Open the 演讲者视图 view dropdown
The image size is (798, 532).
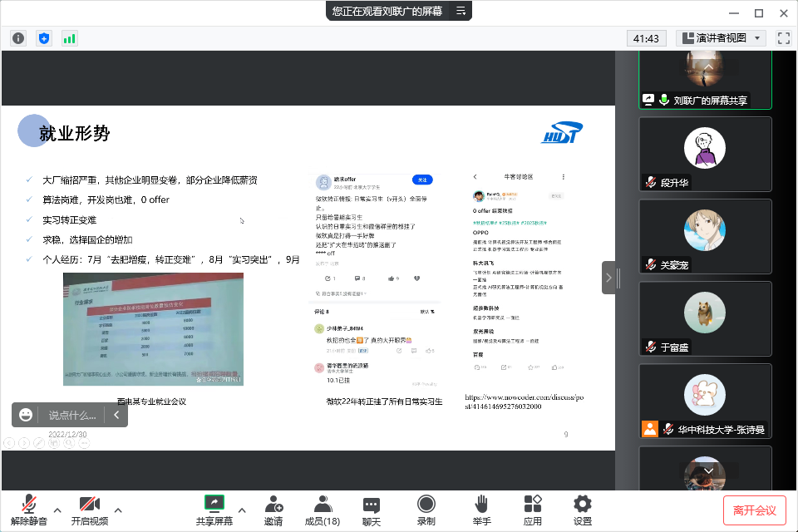pyautogui.click(x=721, y=38)
